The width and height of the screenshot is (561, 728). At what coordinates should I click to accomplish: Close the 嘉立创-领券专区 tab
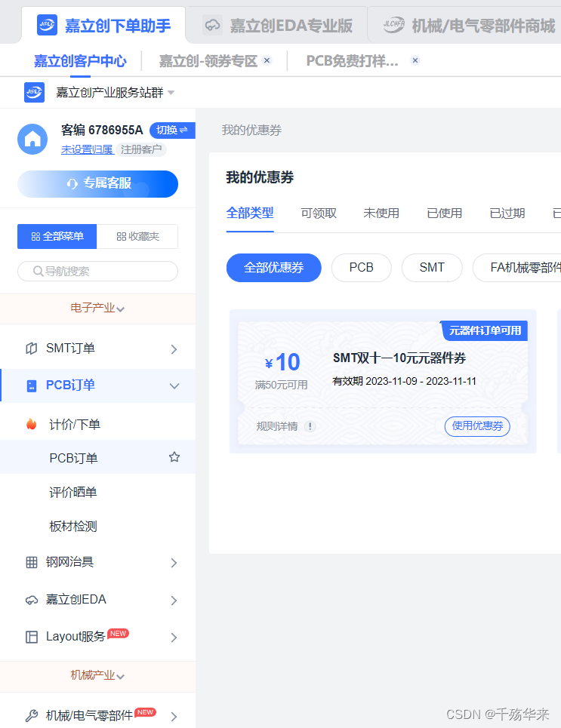(x=267, y=60)
